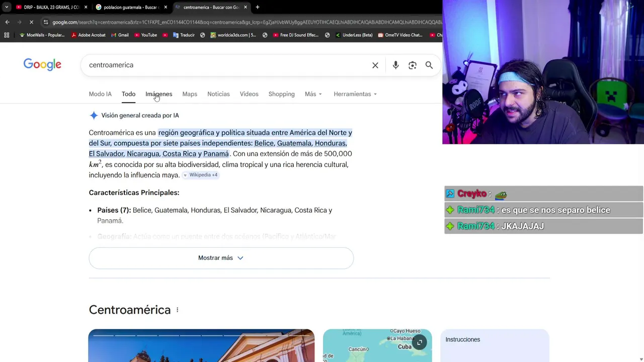This screenshot has width=644, height=362.
Task: Click the 'Visión general creada por IA' label
Action: pos(140,116)
